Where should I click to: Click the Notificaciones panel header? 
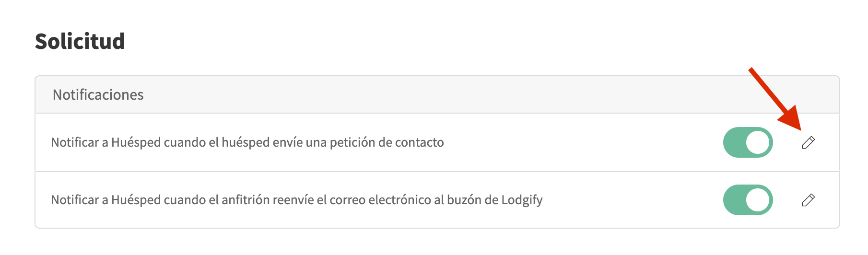pyautogui.click(x=98, y=95)
